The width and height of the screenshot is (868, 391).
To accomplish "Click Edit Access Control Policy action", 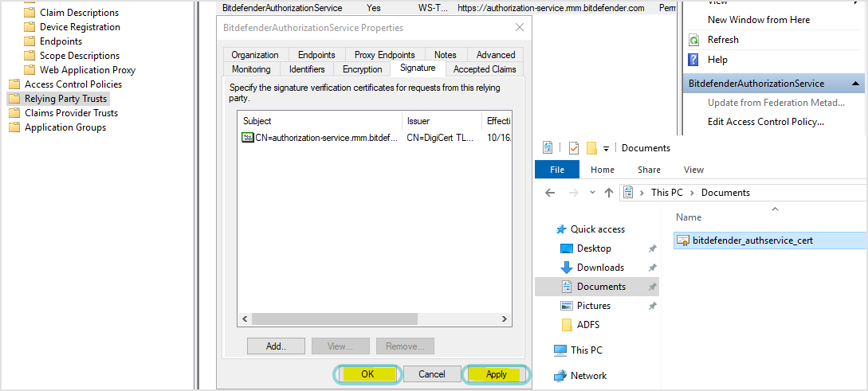I will coord(766,122).
